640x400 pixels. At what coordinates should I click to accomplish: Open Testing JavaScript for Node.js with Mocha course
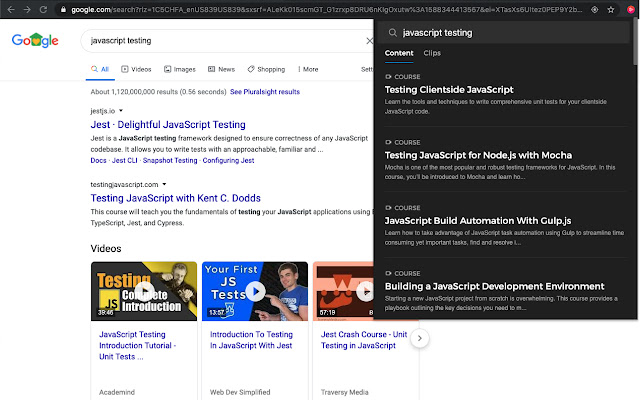478,155
